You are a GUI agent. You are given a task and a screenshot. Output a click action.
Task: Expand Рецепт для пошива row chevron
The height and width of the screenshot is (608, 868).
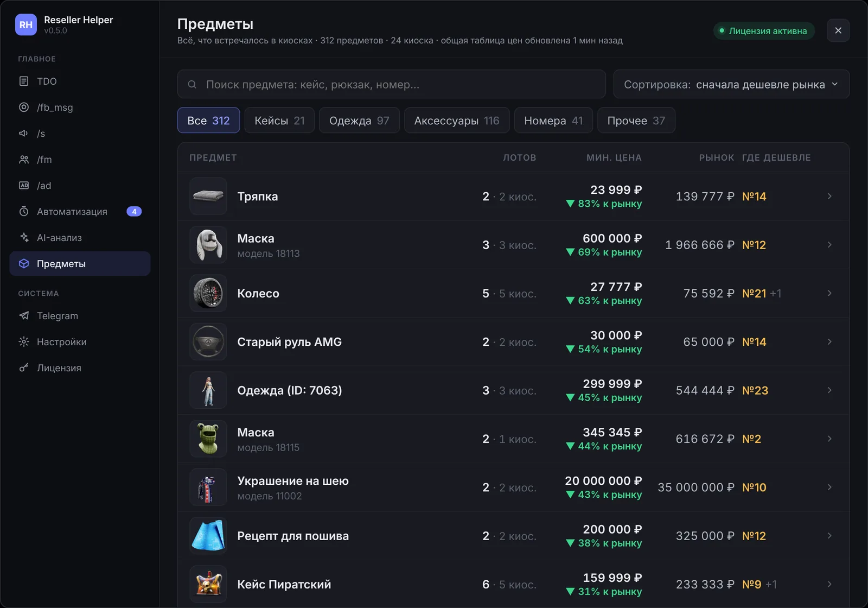[x=829, y=536]
